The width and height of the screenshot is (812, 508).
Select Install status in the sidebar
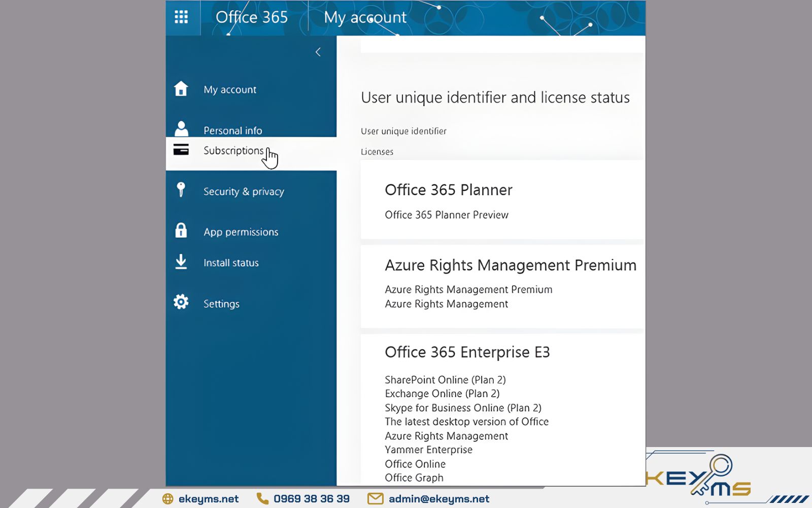[231, 263]
